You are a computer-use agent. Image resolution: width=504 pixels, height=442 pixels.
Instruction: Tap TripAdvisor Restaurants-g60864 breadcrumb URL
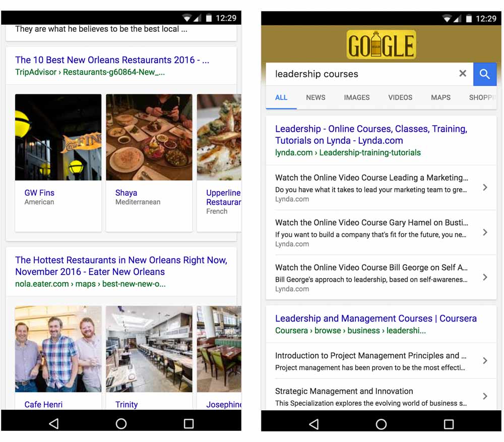pyautogui.click(x=90, y=72)
